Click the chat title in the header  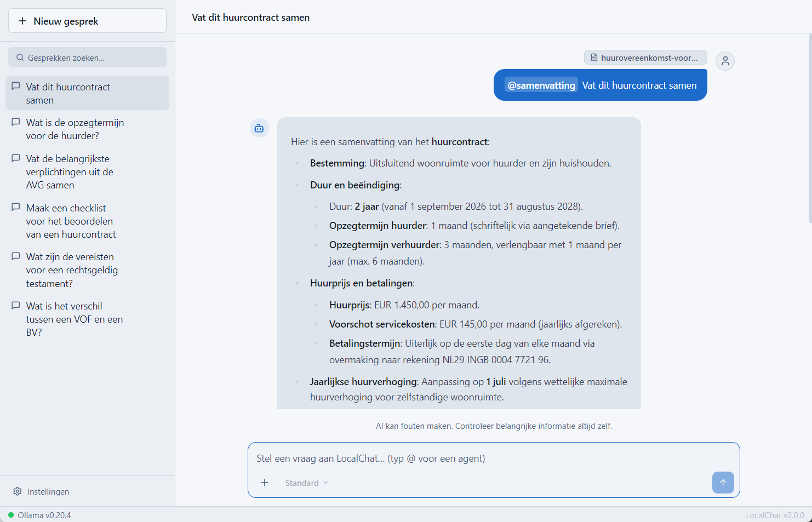coord(250,18)
